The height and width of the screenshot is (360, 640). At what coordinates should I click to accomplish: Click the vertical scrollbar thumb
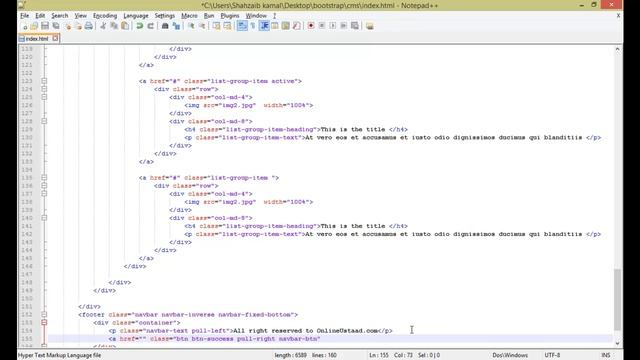click(x=617, y=299)
